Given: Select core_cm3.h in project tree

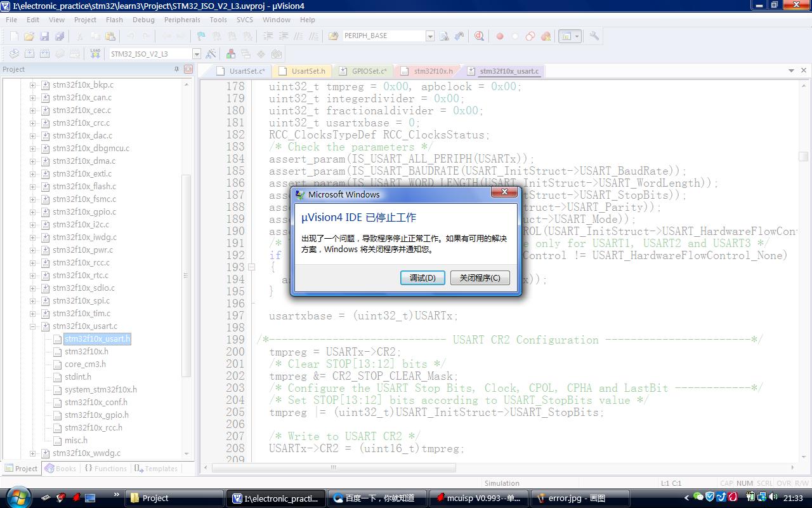Looking at the screenshot, I should coord(85,364).
